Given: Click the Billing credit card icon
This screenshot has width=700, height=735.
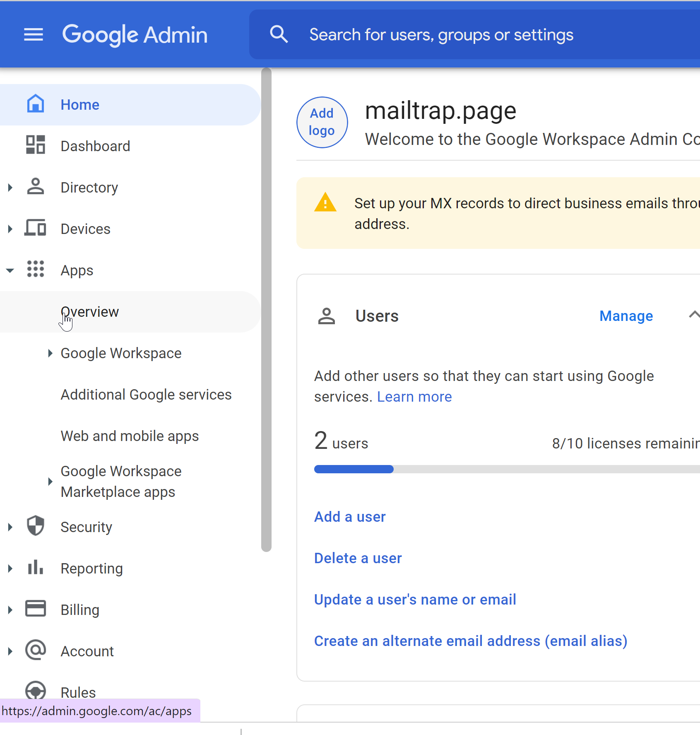Looking at the screenshot, I should click(x=36, y=609).
